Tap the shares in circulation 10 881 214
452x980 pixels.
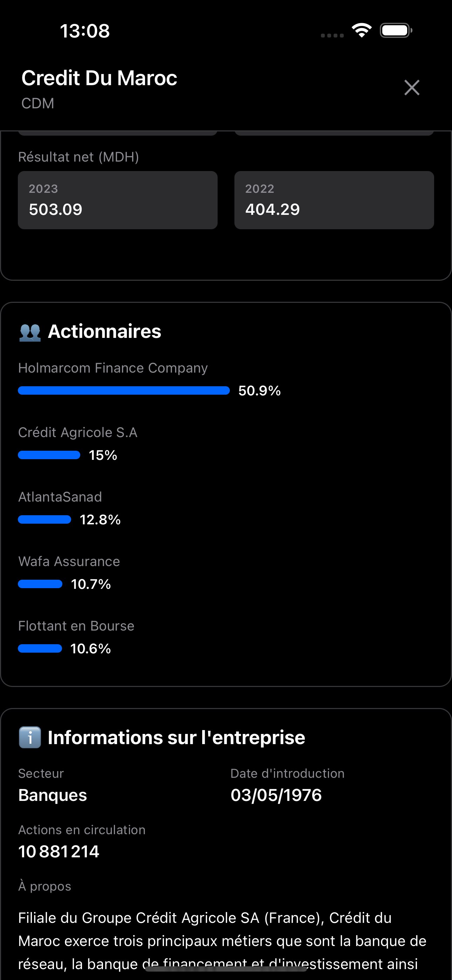pos(59,851)
